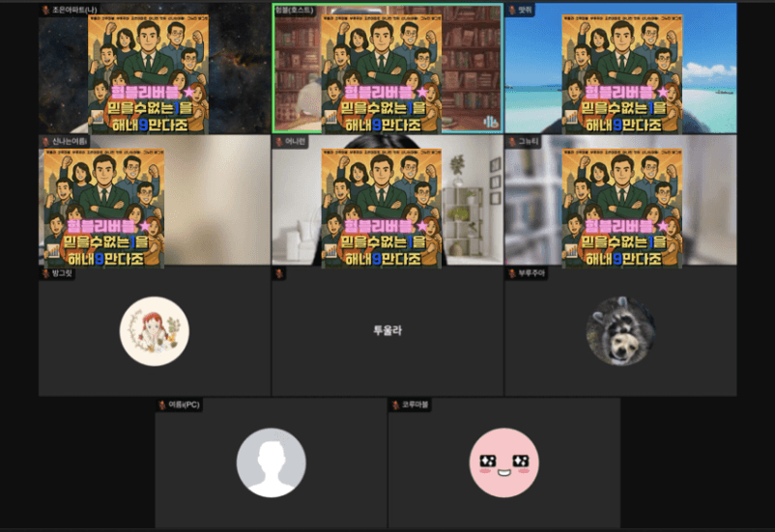Select the 방그릿 name label
Screen dimensions: 775x532
62,273
